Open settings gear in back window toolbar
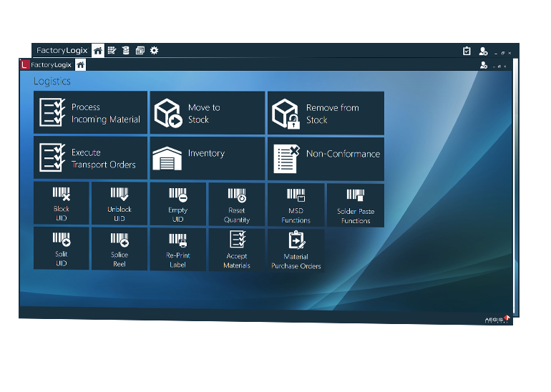The image size is (551, 392). tap(154, 51)
